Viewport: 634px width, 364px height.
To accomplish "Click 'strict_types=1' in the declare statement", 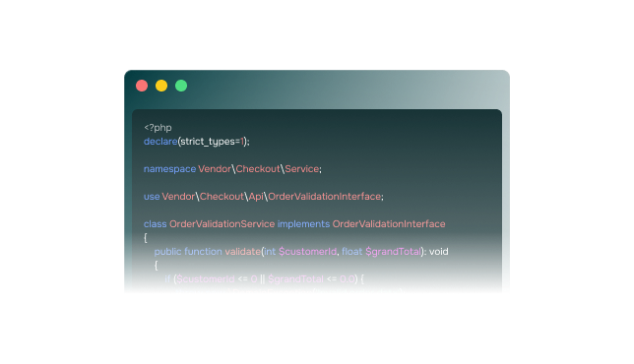I will tap(213, 142).
